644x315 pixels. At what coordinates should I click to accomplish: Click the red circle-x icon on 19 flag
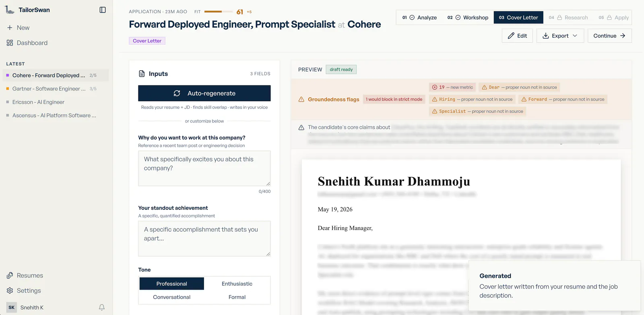435,87
